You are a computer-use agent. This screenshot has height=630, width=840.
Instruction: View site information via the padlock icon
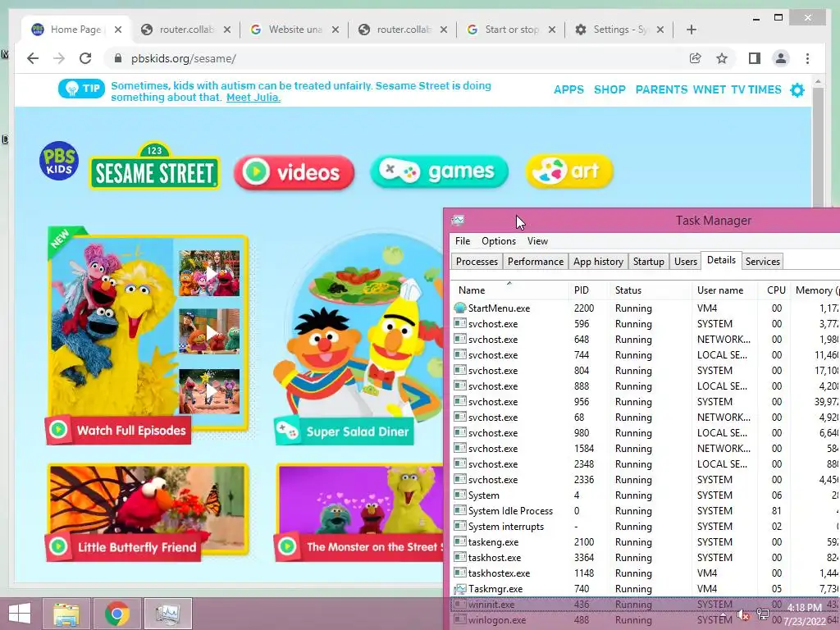click(x=118, y=58)
